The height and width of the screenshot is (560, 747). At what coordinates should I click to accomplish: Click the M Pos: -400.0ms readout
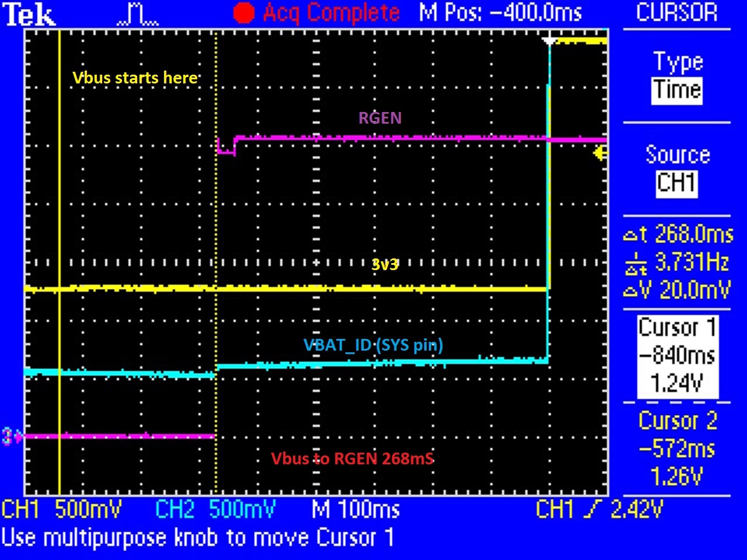pyautogui.click(x=501, y=13)
